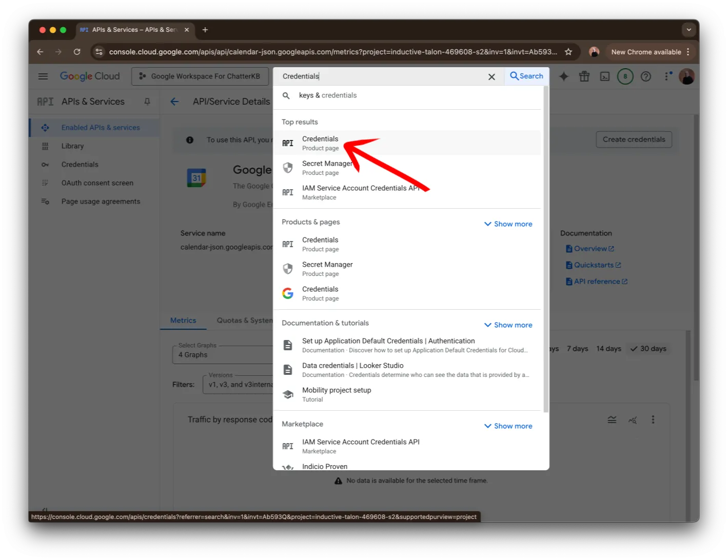Open Versions filter dropdown

point(238,385)
